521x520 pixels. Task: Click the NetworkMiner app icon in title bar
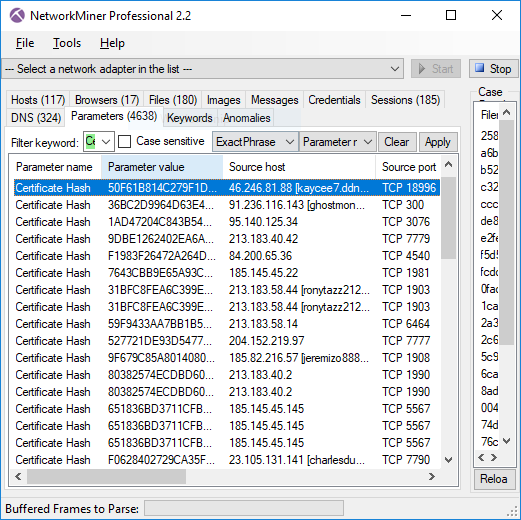(x=17, y=16)
